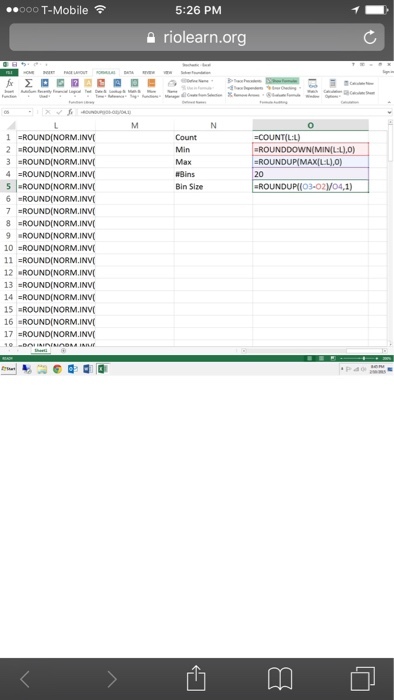Open the Logical functions library
The image size is (394, 700).
[x=75, y=88]
